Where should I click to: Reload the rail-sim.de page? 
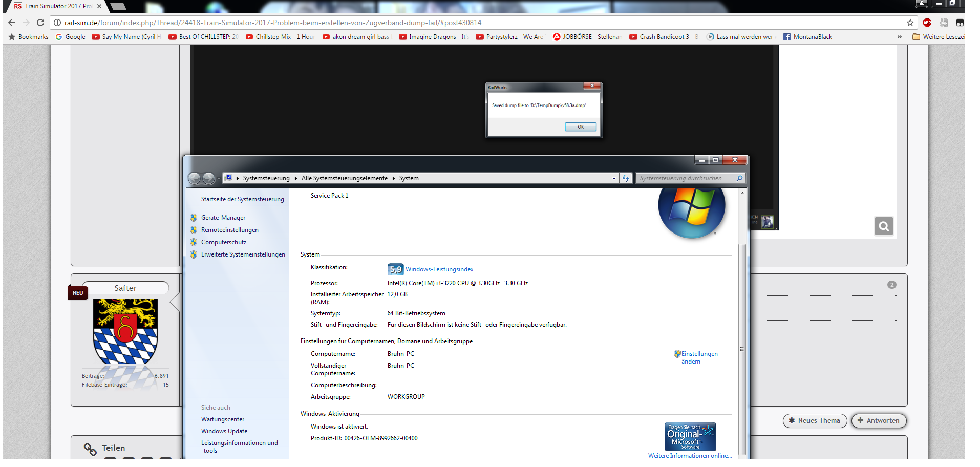coord(40,23)
